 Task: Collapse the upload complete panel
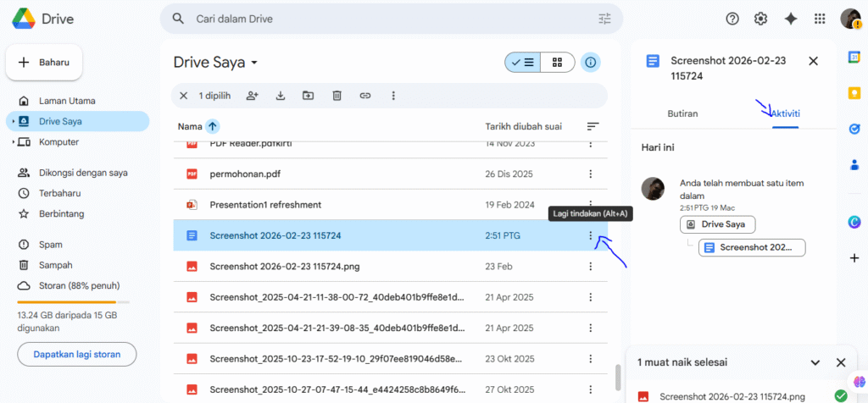click(x=815, y=362)
